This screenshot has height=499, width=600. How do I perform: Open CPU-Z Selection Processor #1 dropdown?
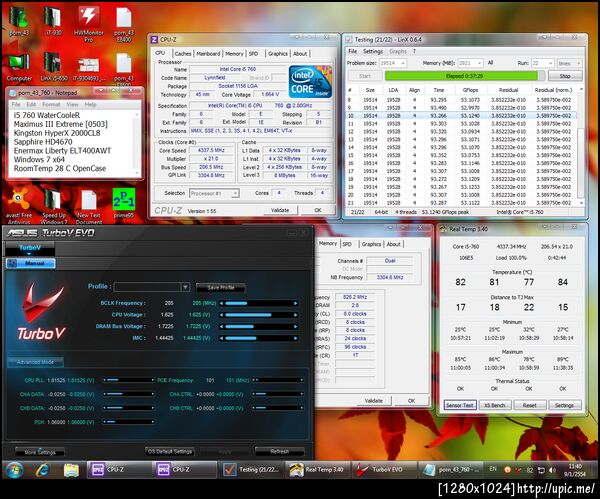[214, 193]
